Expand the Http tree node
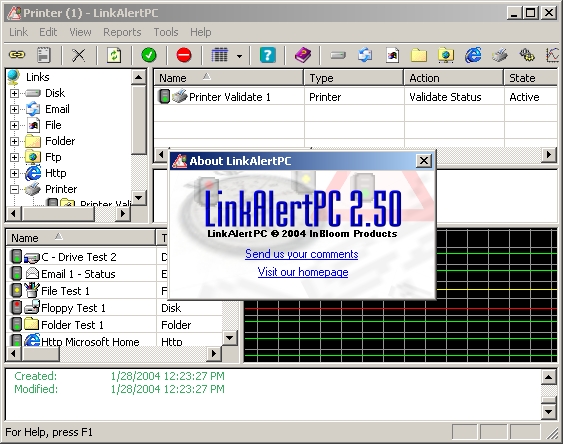563x444 pixels. 14,173
